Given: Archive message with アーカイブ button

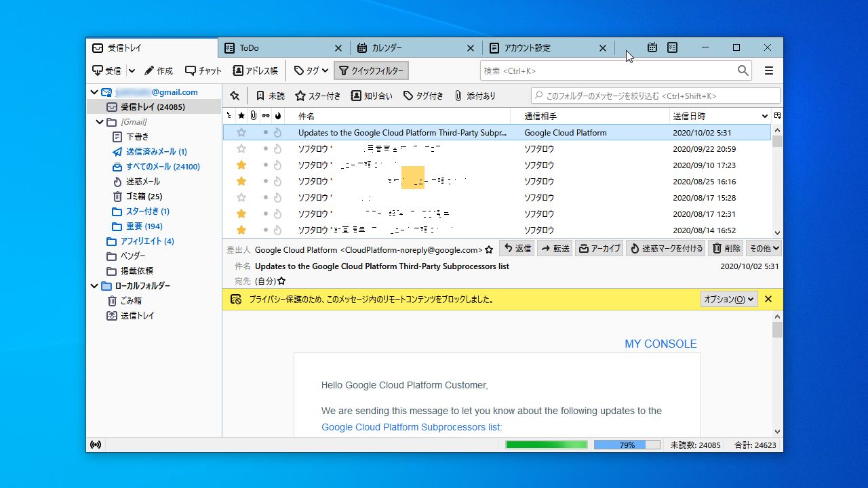Looking at the screenshot, I should 599,249.
